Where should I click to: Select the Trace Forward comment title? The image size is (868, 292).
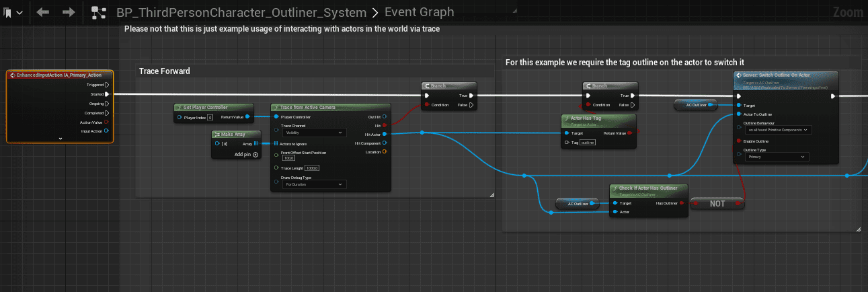[164, 71]
